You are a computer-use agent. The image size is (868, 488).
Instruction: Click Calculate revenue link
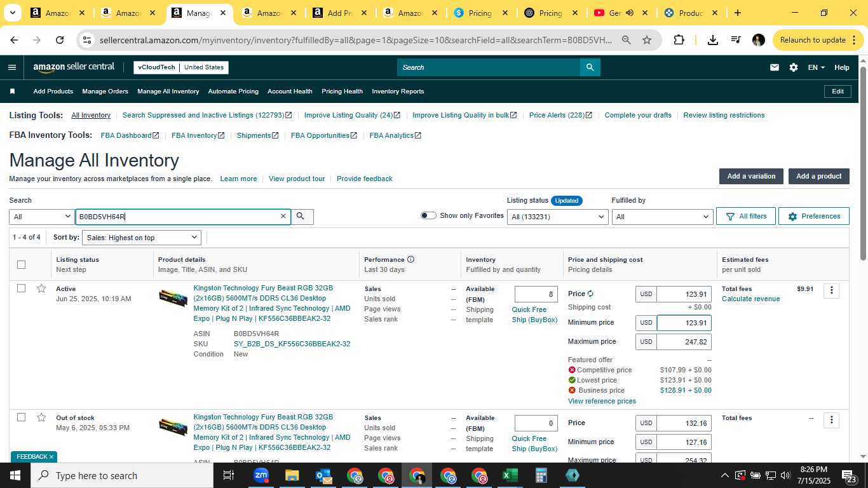click(x=750, y=299)
